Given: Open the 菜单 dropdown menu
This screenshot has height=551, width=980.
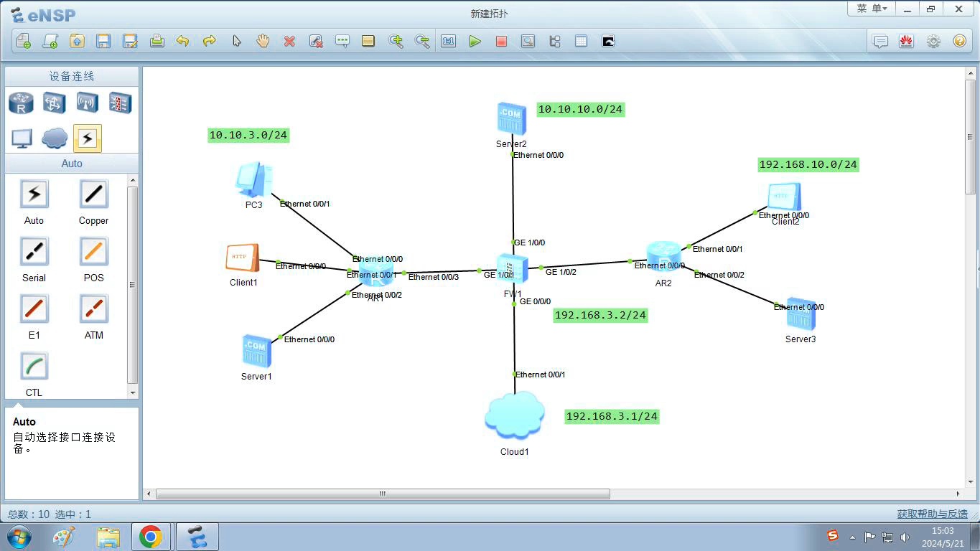Looking at the screenshot, I should pos(872,9).
